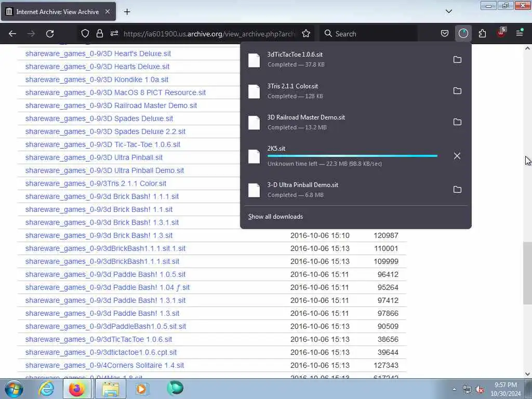Open link 3d Paddle Bash! 1.3.1.sit
This screenshot has width=532, height=399.
(105, 300)
